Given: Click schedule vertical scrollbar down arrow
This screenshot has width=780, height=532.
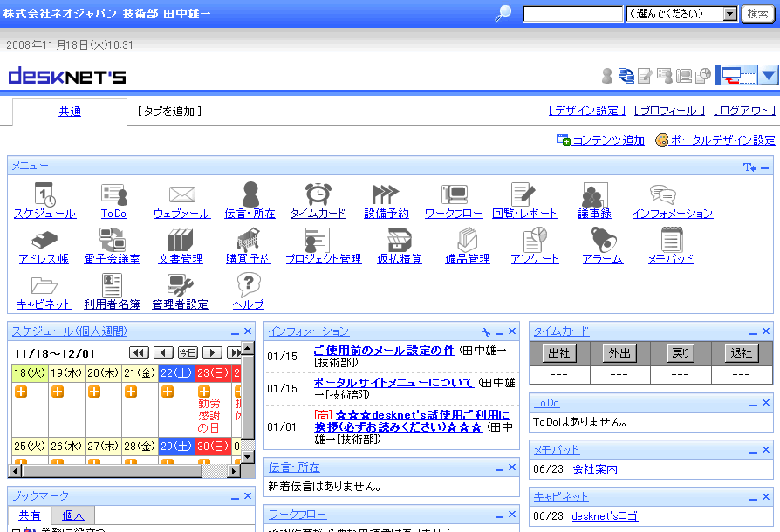Looking at the screenshot, I should [x=247, y=456].
